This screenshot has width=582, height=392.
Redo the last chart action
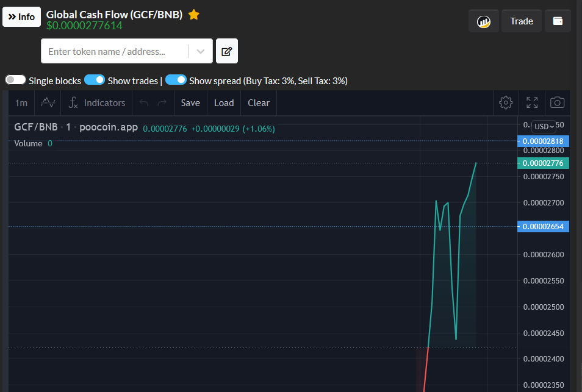pos(162,103)
